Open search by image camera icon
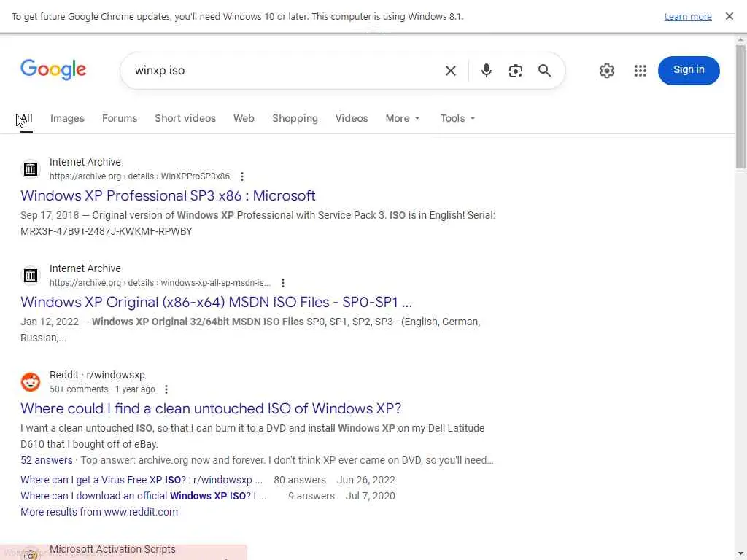Screen dimensions: 747x560 coord(516,71)
